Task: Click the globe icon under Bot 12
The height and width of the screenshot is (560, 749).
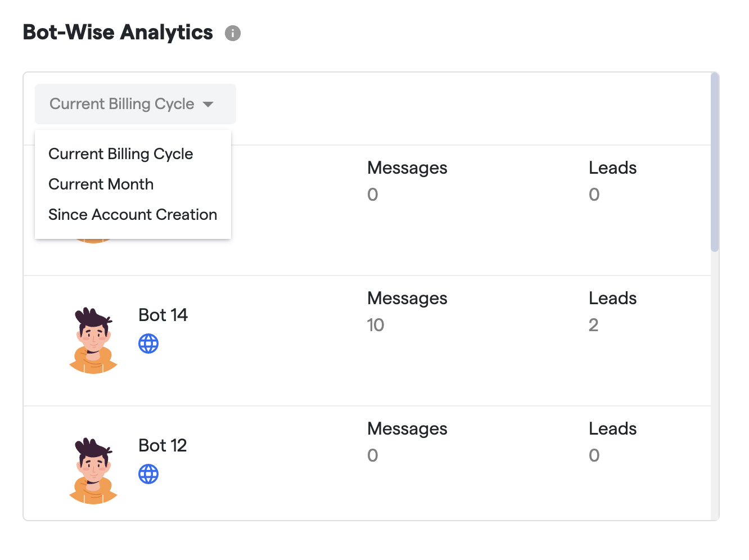Action: pos(148,474)
